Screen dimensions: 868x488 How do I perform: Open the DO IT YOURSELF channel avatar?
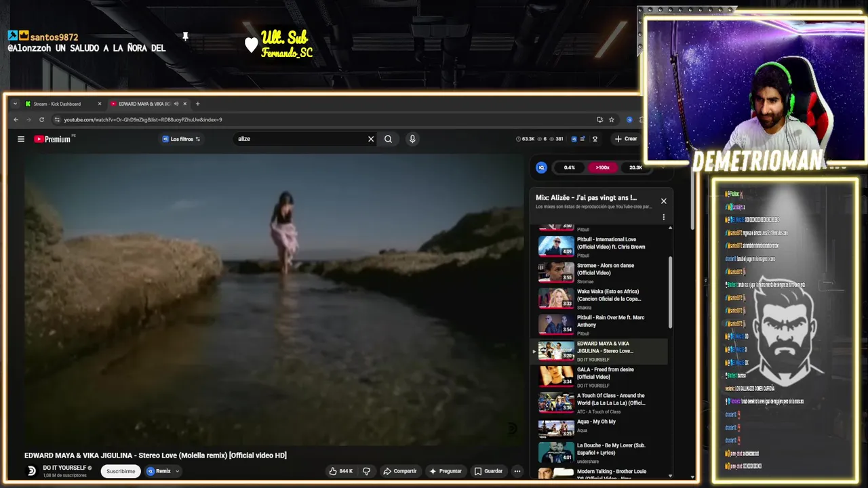pos(31,471)
